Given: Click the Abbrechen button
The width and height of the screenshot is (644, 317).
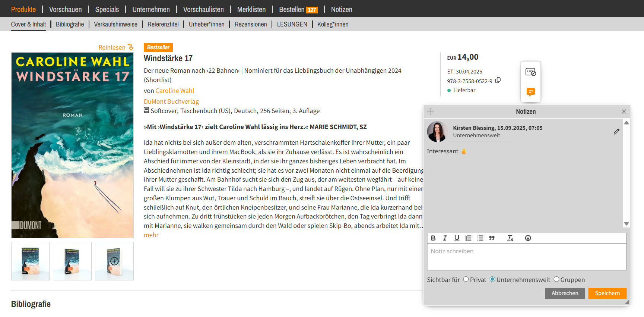Looking at the screenshot, I should [565, 293].
